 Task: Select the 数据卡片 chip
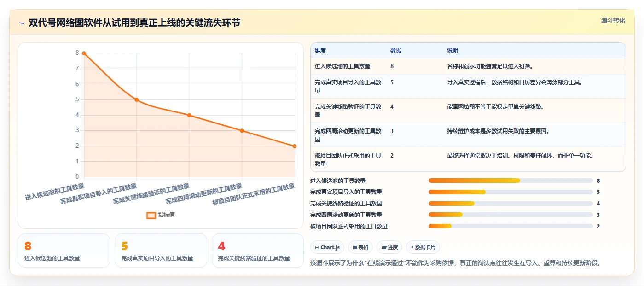(423, 247)
